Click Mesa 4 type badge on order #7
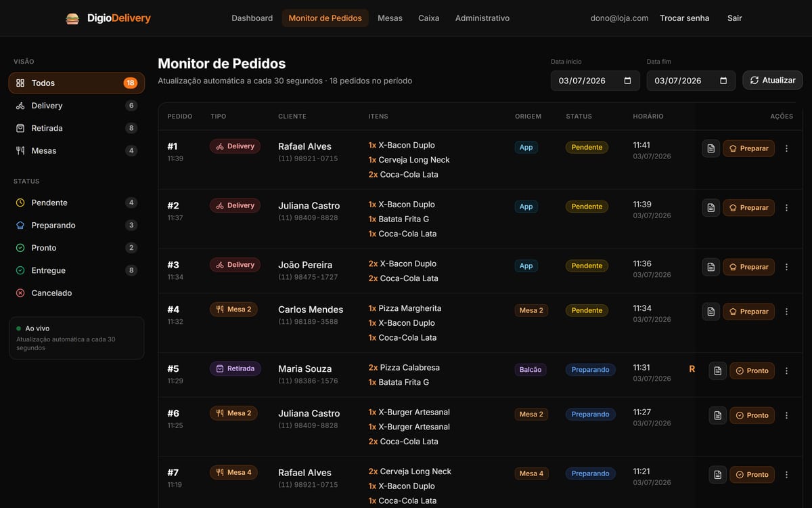Screen dimensions: 812x508 [233, 472]
